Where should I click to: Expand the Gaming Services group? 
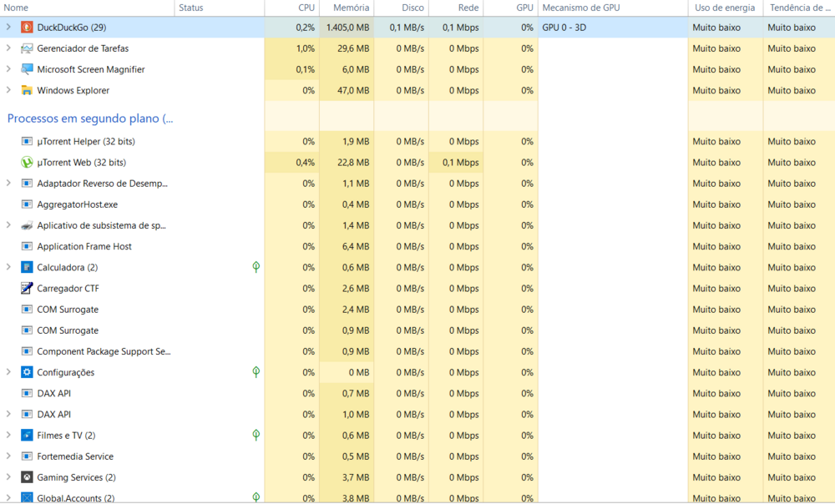click(8, 477)
